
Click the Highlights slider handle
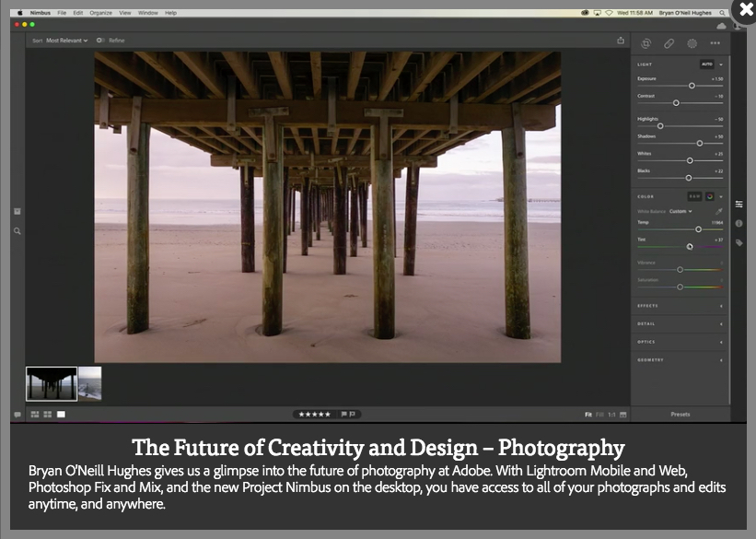660,126
